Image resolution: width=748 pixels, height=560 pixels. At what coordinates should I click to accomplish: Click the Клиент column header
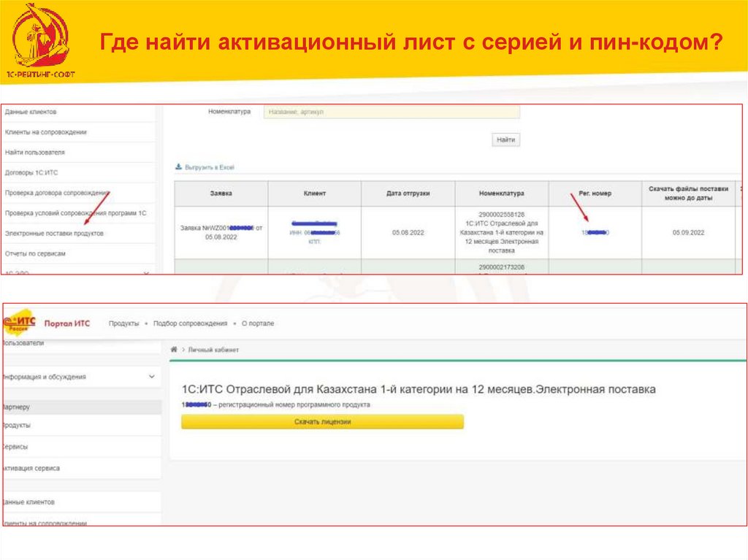coord(314,193)
